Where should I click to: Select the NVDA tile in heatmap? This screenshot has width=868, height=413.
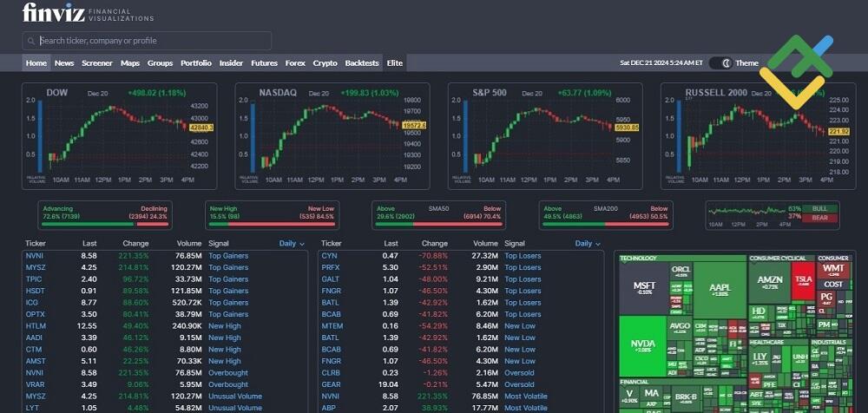(642, 346)
